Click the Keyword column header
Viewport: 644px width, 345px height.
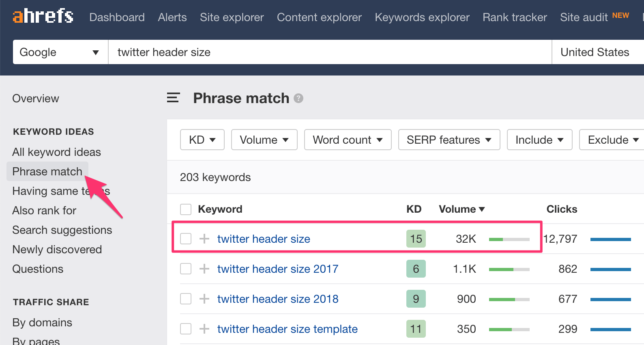[220, 209]
